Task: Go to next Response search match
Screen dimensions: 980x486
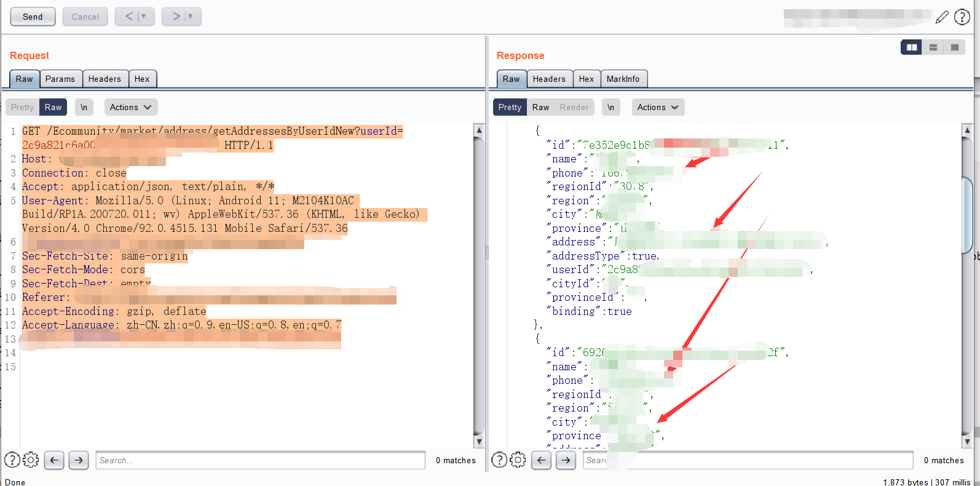Action: (x=566, y=460)
